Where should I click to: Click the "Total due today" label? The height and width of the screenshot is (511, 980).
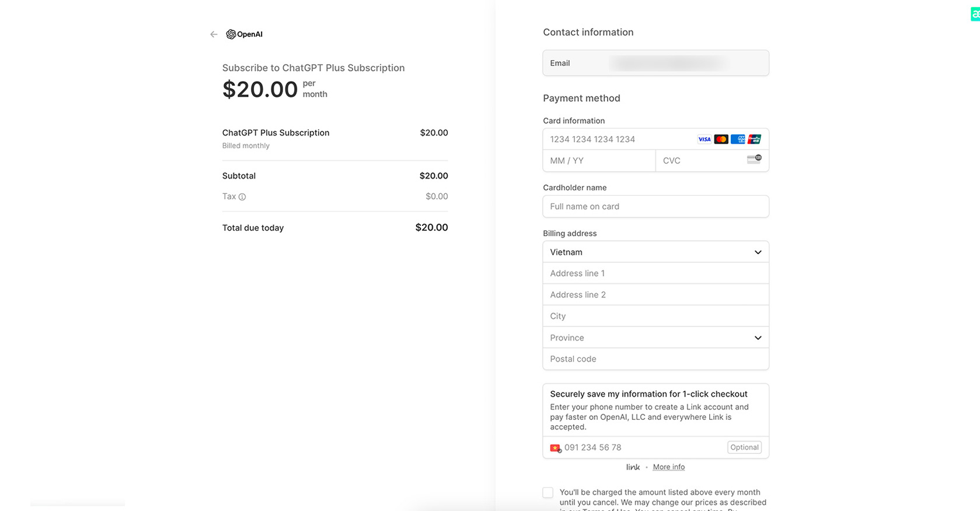point(253,228)
